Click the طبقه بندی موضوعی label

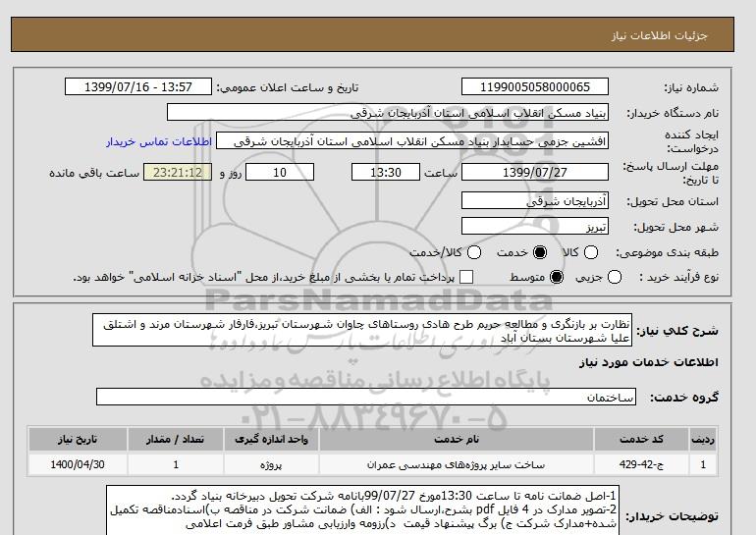[x=668, y=252]
